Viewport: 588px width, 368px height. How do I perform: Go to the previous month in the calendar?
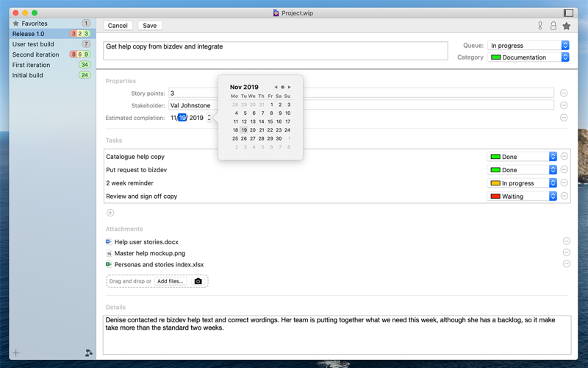pyautogui.click(x=276, y=87)
